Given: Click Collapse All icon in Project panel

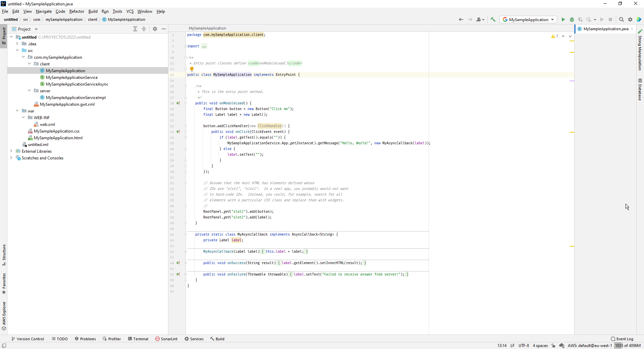Looking at the screenshot, I should pos(144,29).
